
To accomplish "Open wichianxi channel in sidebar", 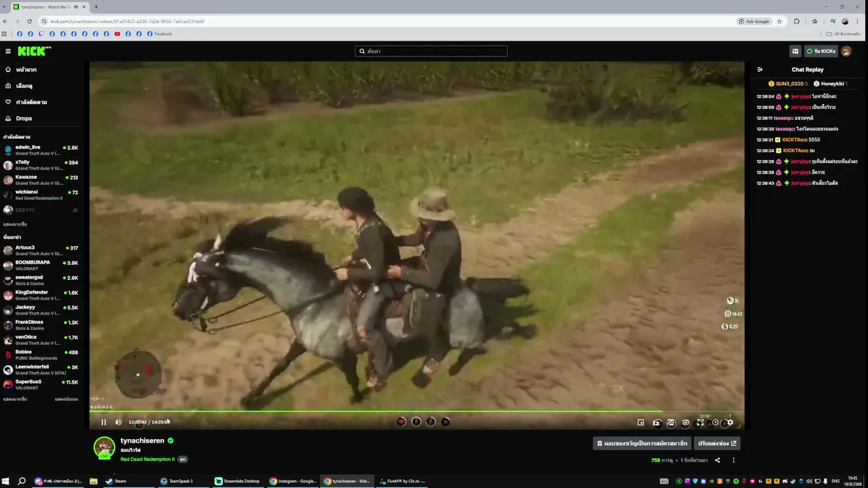I will (x=41, y=195).
